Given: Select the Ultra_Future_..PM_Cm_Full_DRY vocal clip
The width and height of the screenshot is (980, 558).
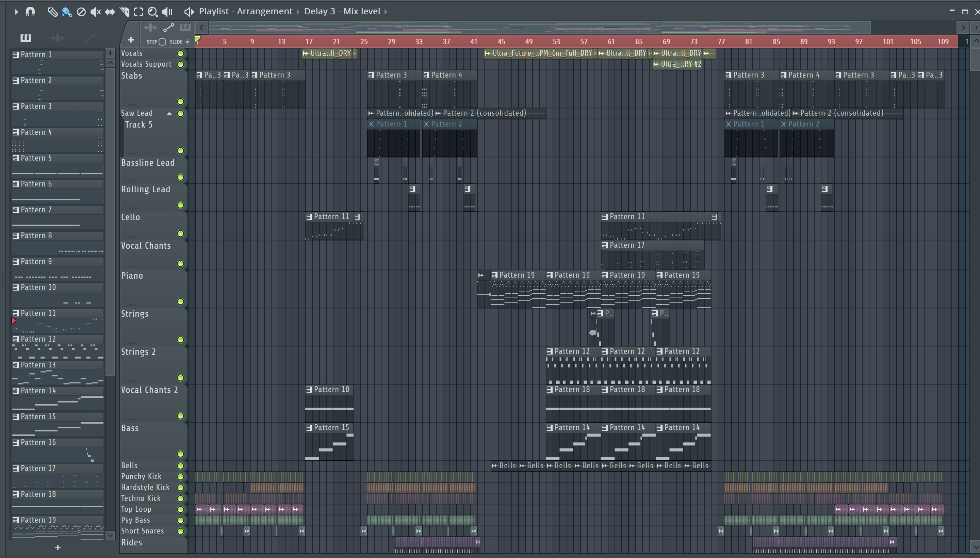Looking at the screenshot, I should (x=539, y=54).
